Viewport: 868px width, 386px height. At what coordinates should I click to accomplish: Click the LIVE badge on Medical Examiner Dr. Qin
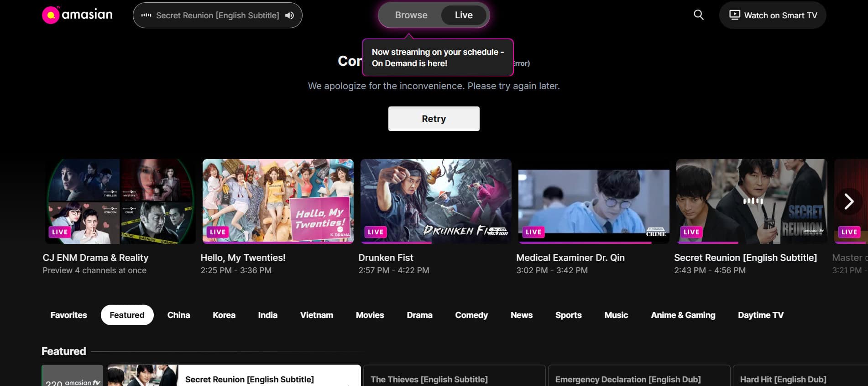tap(533, 232)
